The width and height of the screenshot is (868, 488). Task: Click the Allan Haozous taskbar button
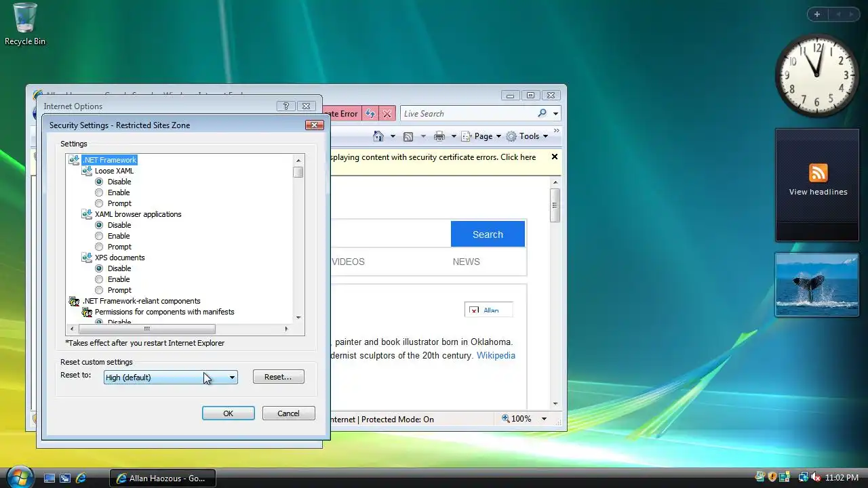point(163,478)
